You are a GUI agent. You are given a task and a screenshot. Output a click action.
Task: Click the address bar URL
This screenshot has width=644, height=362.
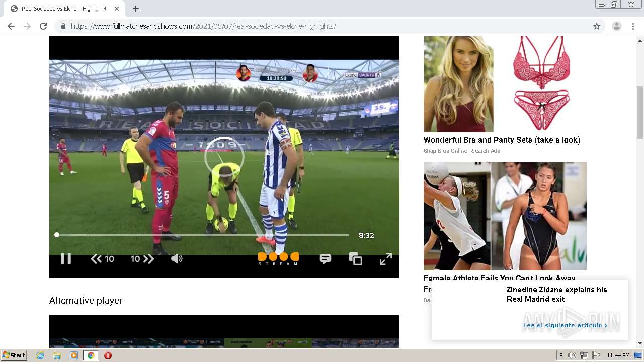click(x=203, y=26)
